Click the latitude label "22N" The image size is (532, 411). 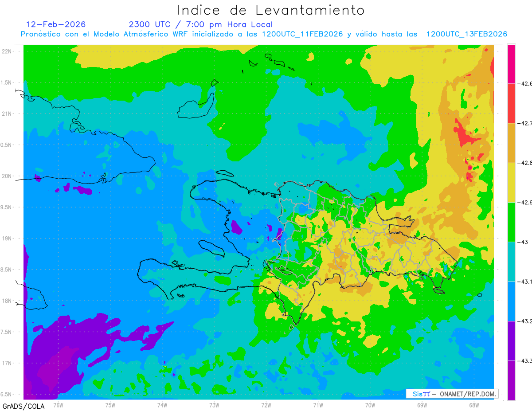coord(7,51)
